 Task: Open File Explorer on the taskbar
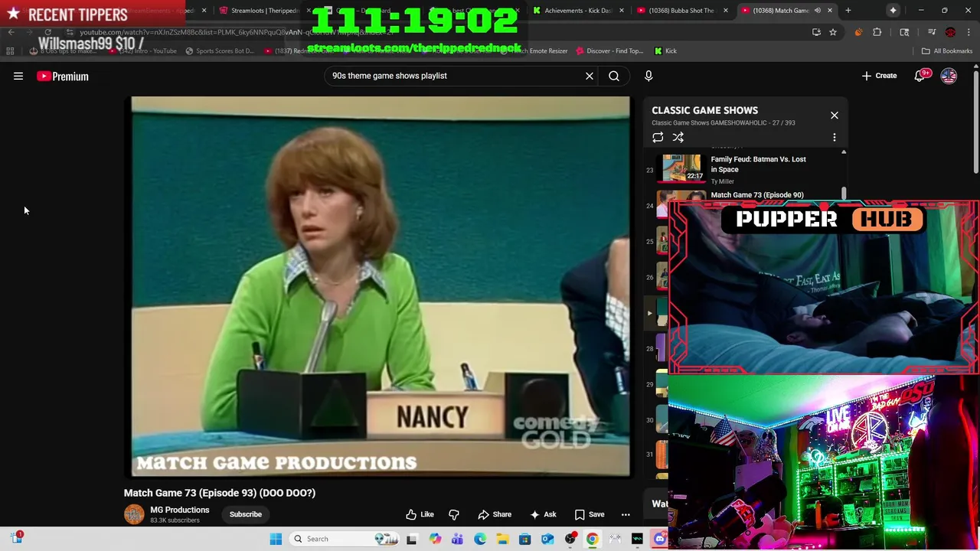[502, 539]
